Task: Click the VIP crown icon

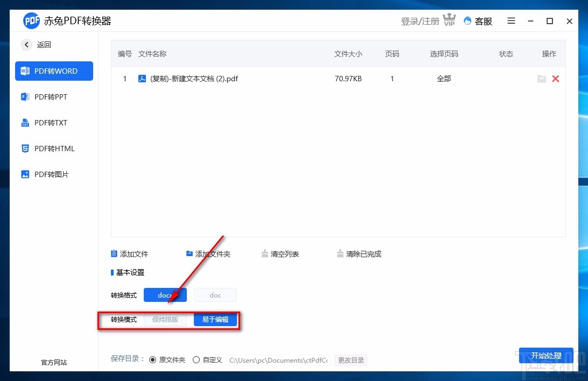Action: [449, 19]
